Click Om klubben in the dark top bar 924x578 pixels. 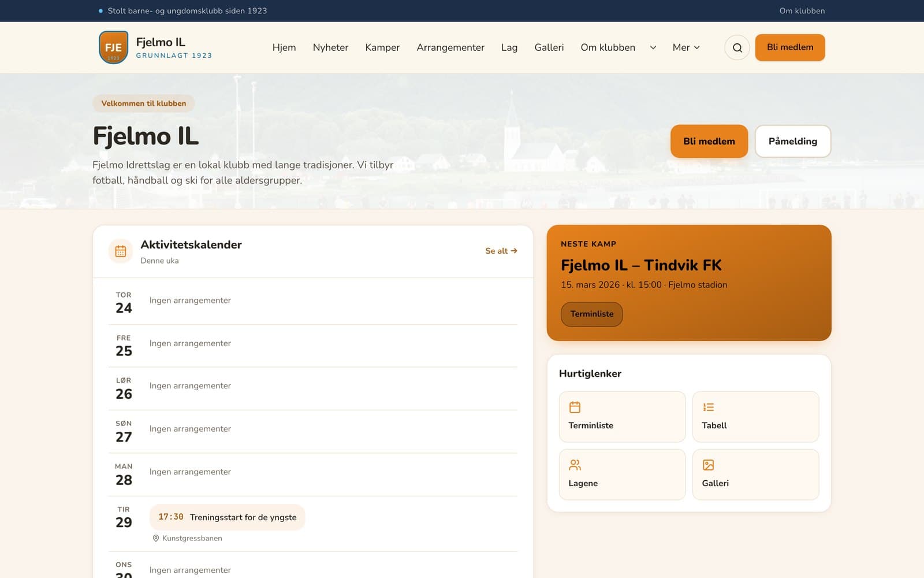point(802,11)
